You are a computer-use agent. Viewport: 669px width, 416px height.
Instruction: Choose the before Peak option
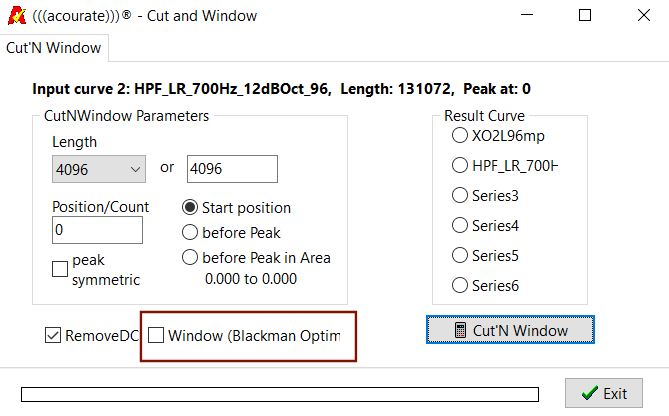[190, 233]
